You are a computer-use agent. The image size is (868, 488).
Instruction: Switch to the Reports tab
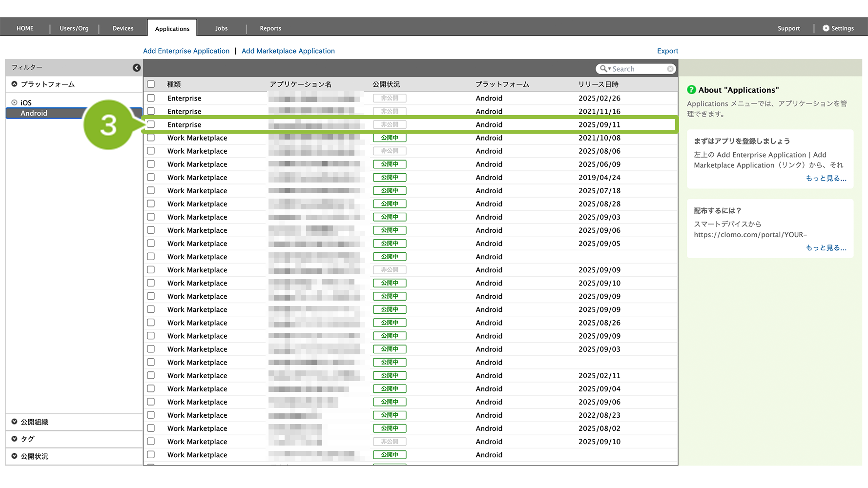point(270,28)
